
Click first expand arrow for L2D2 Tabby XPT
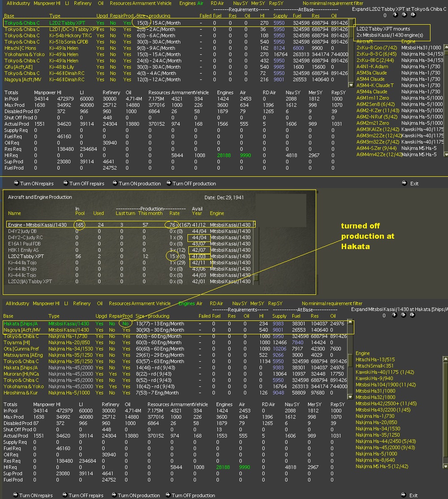(x=395, y=15)
